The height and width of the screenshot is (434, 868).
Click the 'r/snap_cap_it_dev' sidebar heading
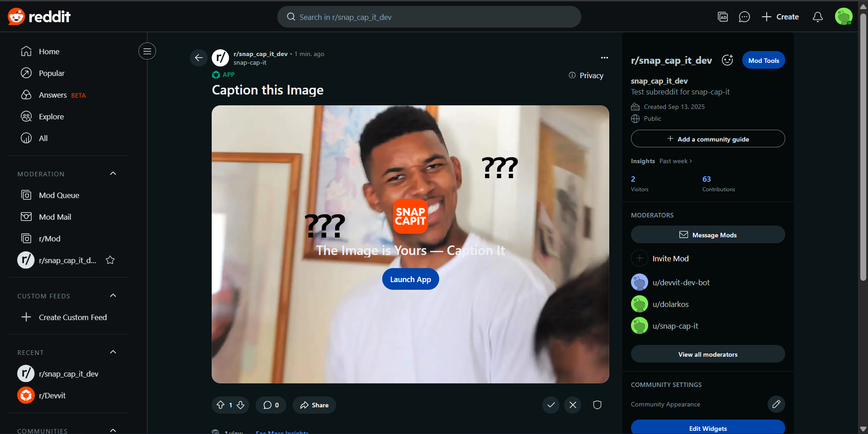pos(671,60)
